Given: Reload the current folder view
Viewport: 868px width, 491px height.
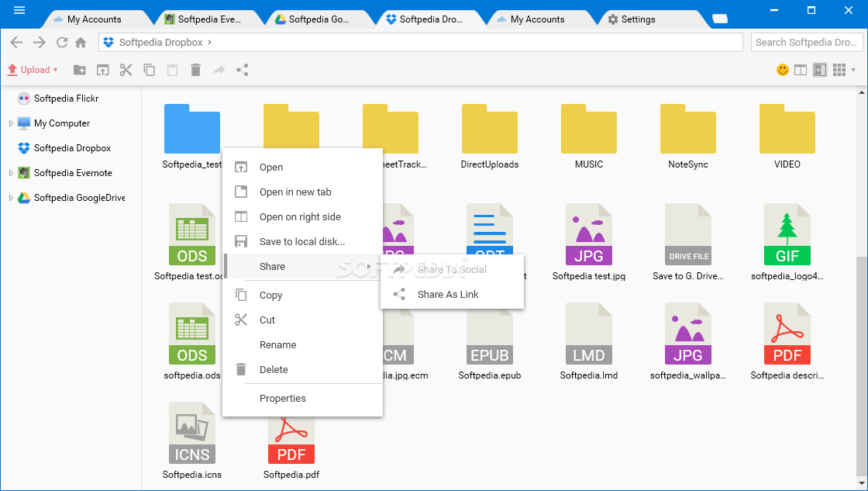Looking at the screenshot, I should point(62,42).
